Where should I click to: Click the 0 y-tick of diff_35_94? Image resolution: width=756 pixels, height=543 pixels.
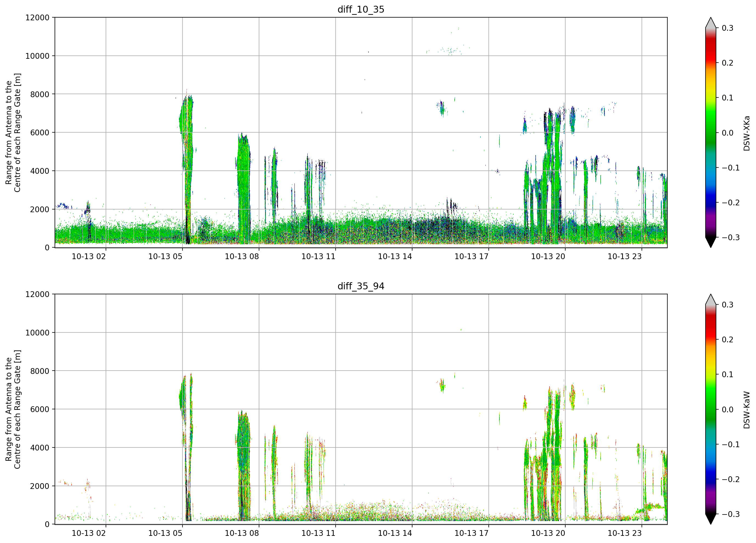[x=47, y=525]
